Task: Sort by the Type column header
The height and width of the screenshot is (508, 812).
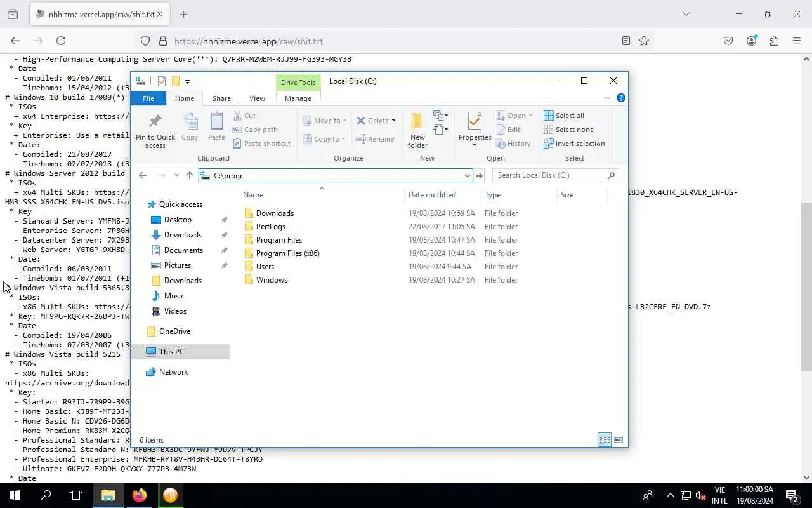Action: pyautogui.click(x=492, y=195)
